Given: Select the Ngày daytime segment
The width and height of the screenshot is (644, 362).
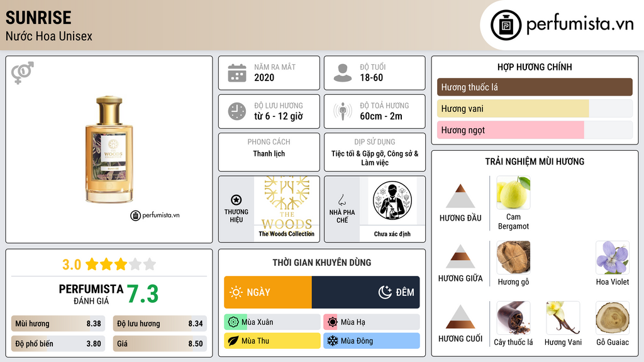Looking at the screenshot, I should pyautogui.click(x=268, y=292).
